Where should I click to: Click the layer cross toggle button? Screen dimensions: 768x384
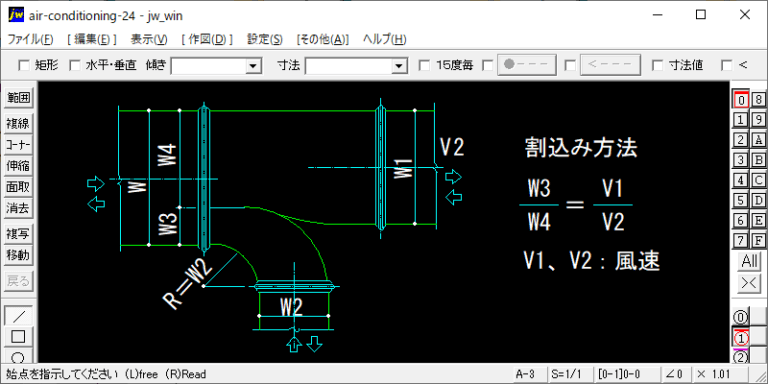pos(749,283)
